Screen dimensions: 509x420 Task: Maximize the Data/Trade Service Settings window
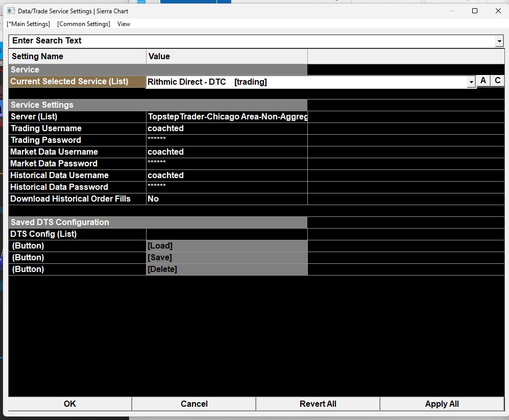click(475, 11)
